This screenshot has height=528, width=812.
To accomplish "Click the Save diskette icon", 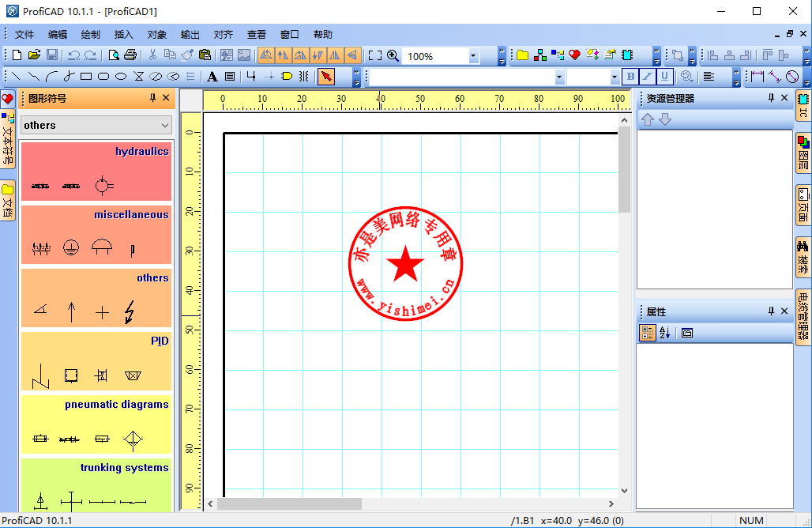I will [x=52, y=55].
